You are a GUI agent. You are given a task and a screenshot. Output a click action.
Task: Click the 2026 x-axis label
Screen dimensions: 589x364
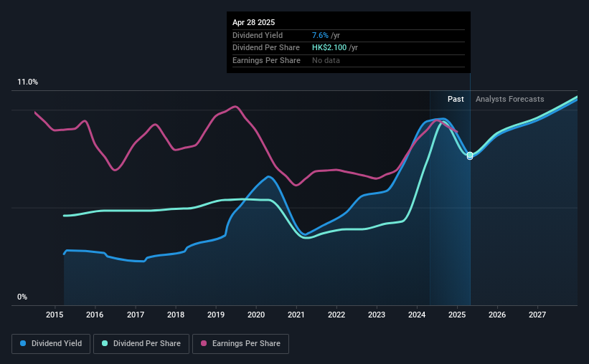tap(497, 315)
